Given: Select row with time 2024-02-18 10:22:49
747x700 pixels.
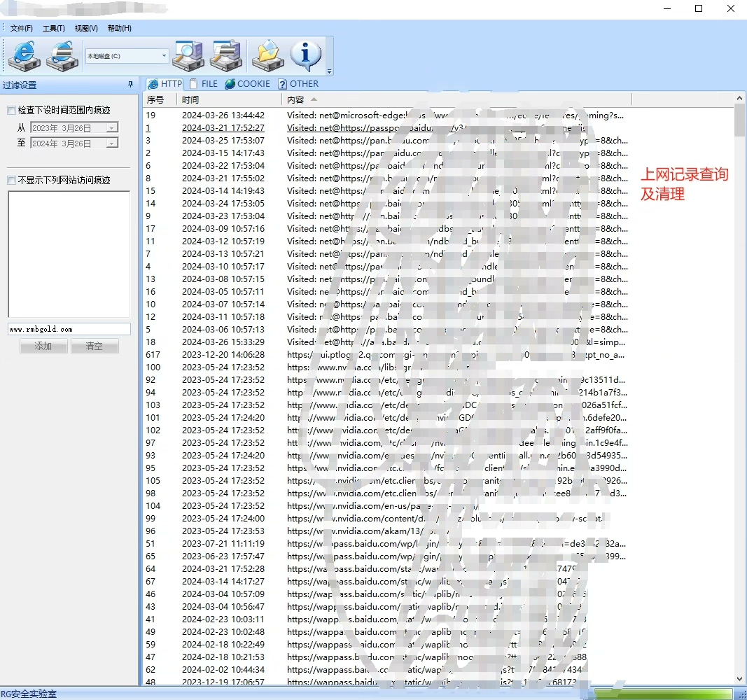Looking at the screenshot, I should pyautogui.click(x=386, y=645).
